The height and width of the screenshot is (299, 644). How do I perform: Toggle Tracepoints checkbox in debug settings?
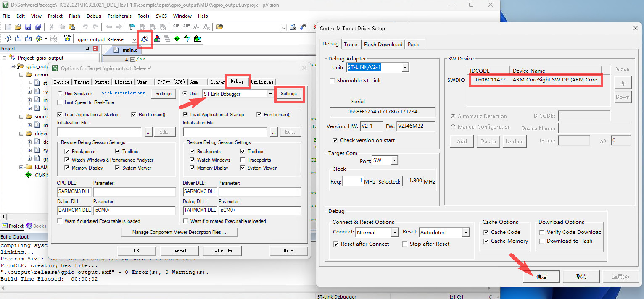click(x=243, y=160)
